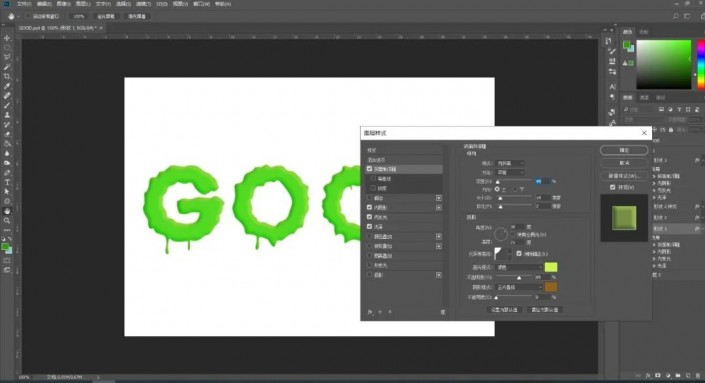Toggle the Preview (预览) checkbox

click(x=612, y=187)
